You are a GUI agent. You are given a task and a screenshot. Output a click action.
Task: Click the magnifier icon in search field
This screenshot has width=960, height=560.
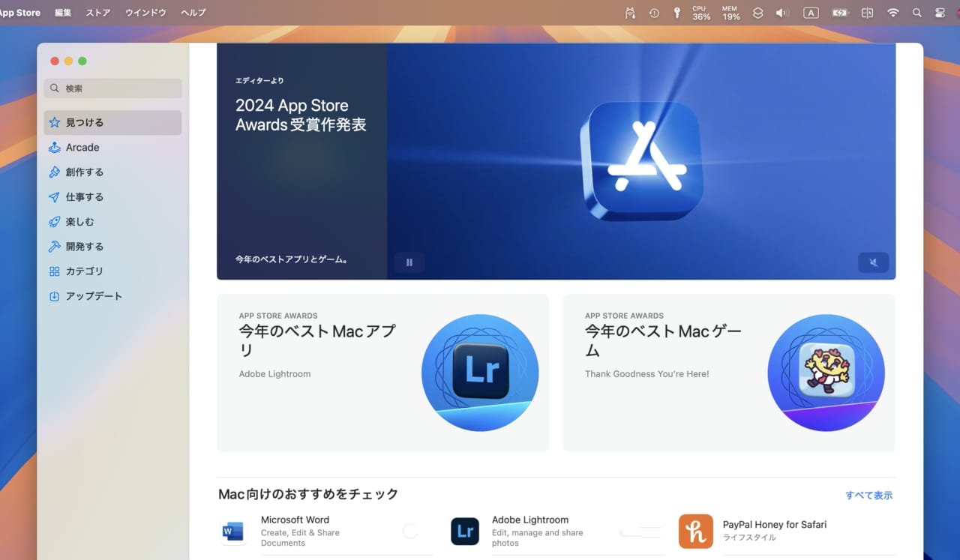pos(55,88)
